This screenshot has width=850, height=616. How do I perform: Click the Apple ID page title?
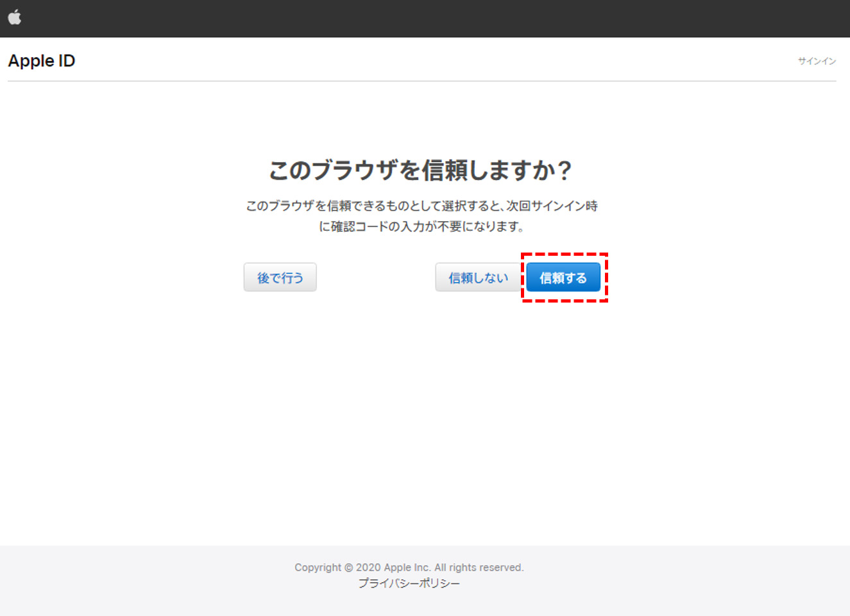(42, 61)
